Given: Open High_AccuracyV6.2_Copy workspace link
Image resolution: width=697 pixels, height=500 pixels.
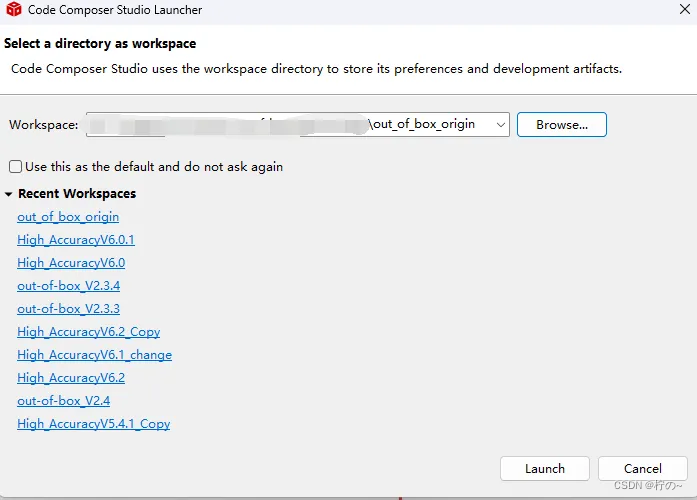Looking at the screenshot, I should tap(88, 332).
